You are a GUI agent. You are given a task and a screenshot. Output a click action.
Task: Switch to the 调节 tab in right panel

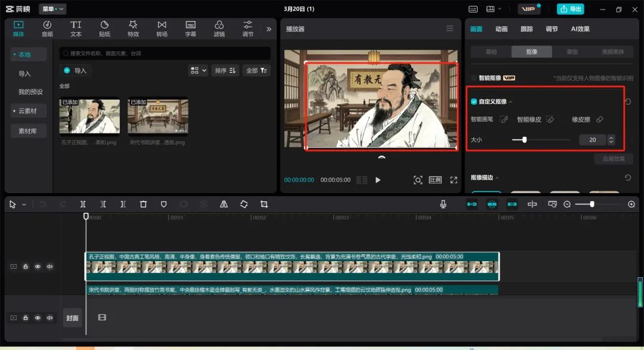552,29
